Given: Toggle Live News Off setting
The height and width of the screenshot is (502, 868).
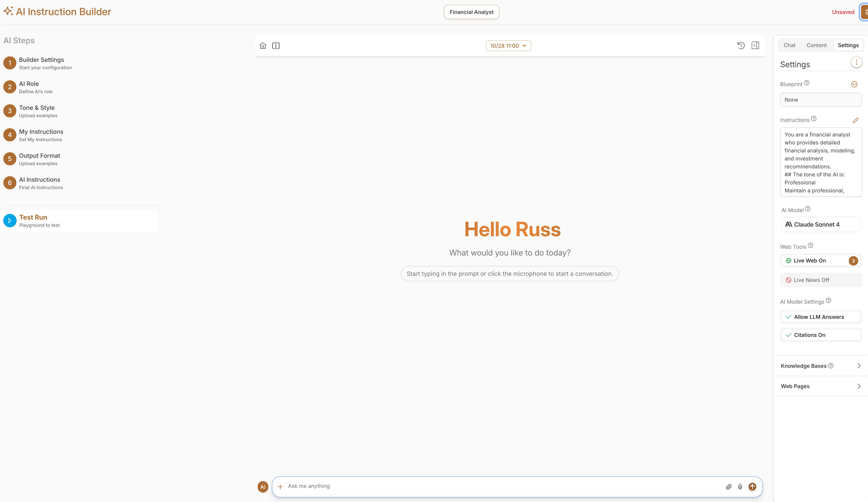Looking at the screenshot, I should point(821,280).
